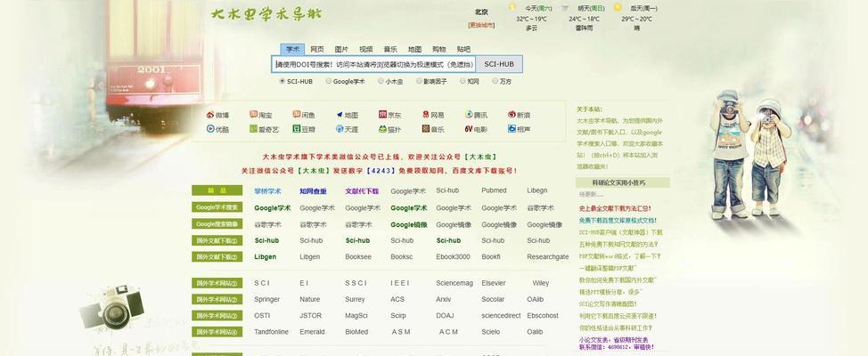Viewport: 868px width, 356px height.
Task: Click the thunderstorm weather icon for 明天
Action: click(x=565, y=8)
